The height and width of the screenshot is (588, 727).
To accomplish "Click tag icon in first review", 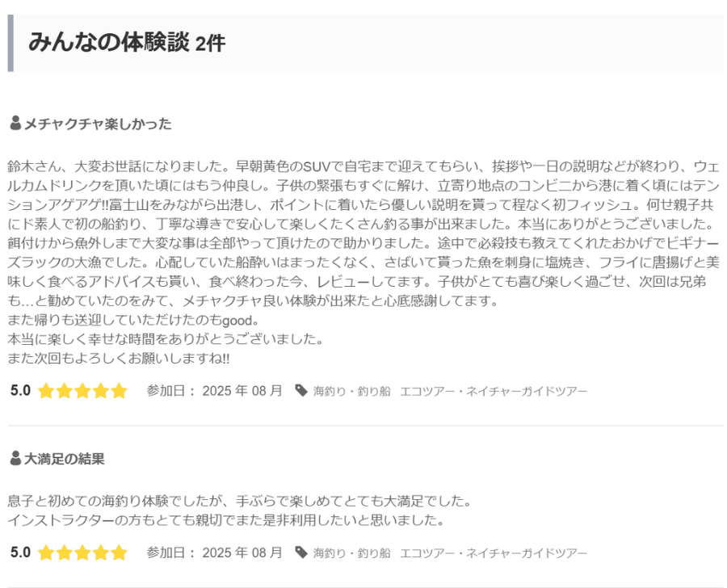I will tap(301, 390).
